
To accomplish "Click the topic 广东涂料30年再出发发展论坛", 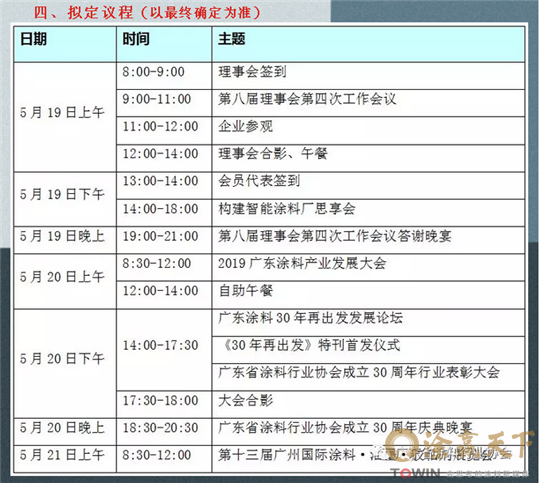I will coord(310,318).
